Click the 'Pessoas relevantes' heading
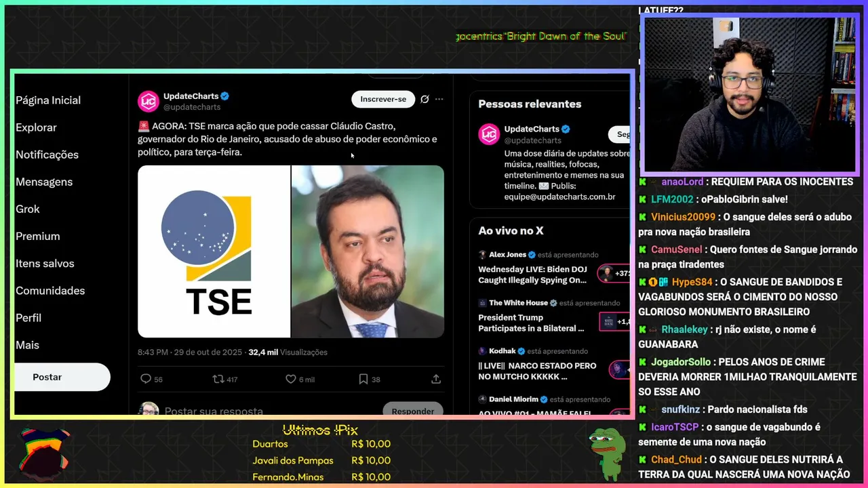The height and width of the screenshot is (488, 868). click(x=530, y=104)
